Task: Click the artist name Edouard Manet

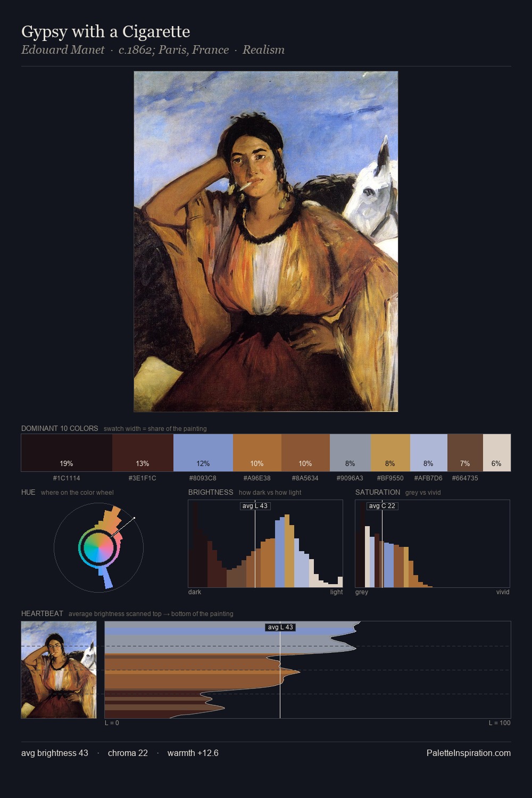Action: pos(63,50)
